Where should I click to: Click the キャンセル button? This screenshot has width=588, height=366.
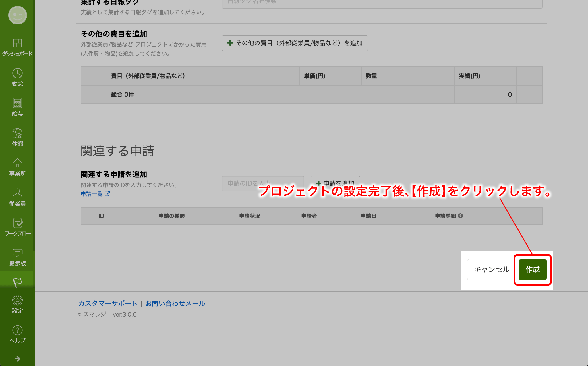[491, 269]
